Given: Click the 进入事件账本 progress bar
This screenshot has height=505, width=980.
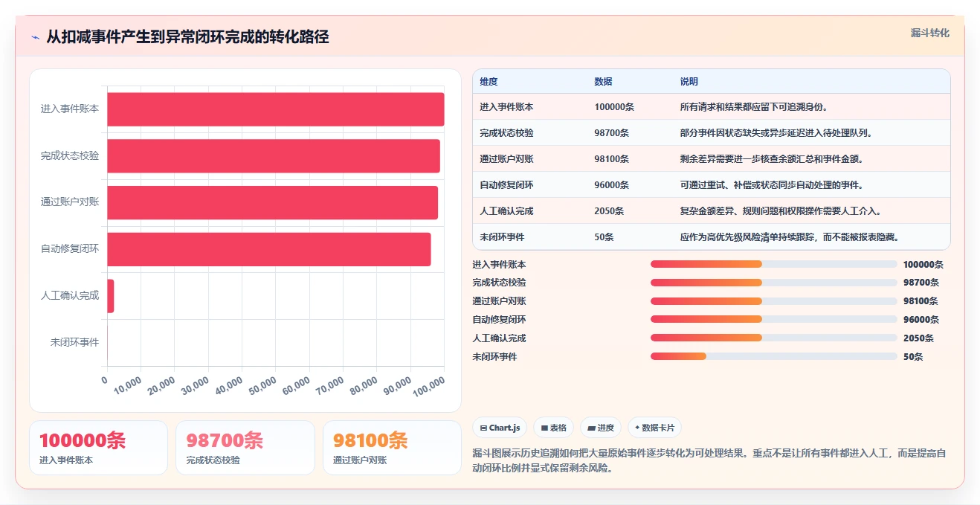Looking at the screenshot, I should point(773,264).
